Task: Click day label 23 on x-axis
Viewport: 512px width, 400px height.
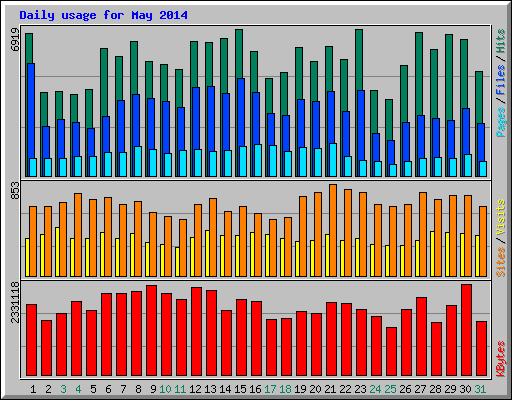Action: (360, 389)
